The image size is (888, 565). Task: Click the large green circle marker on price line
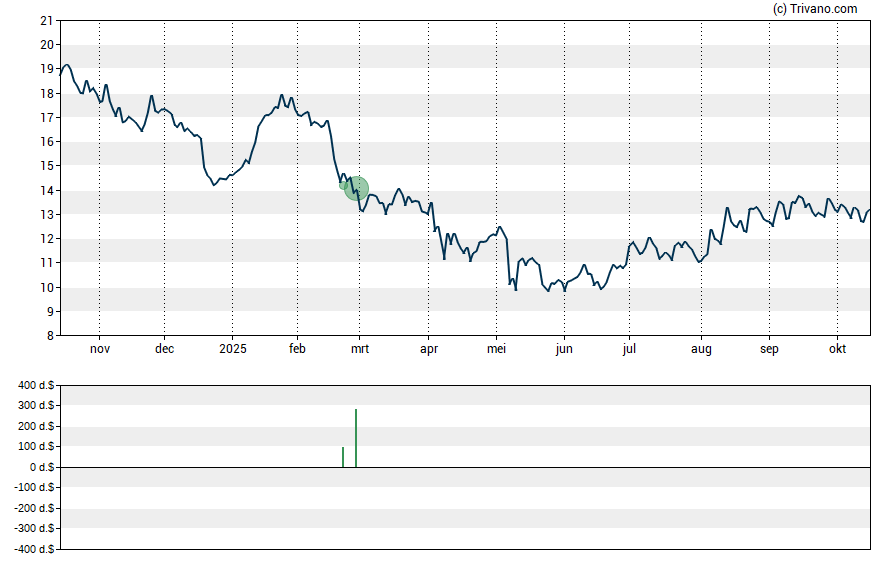(x=357, y=188)
